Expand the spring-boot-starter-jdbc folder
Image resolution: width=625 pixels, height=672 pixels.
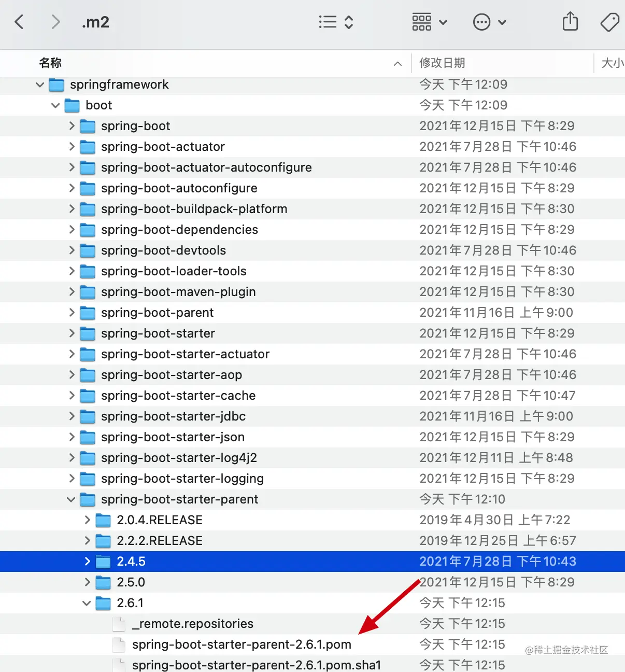coord(72,416)
